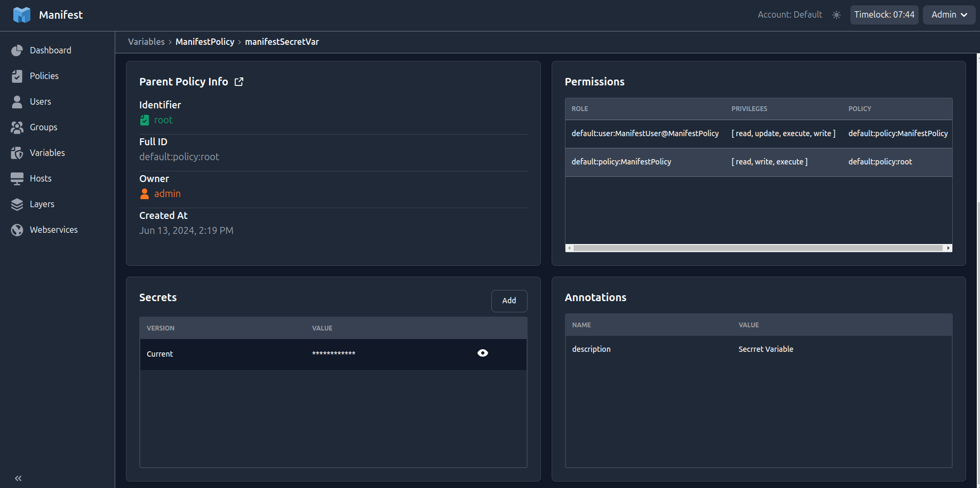Open the Layers section
The image size is (980, 488).
[x=42, y=204]
